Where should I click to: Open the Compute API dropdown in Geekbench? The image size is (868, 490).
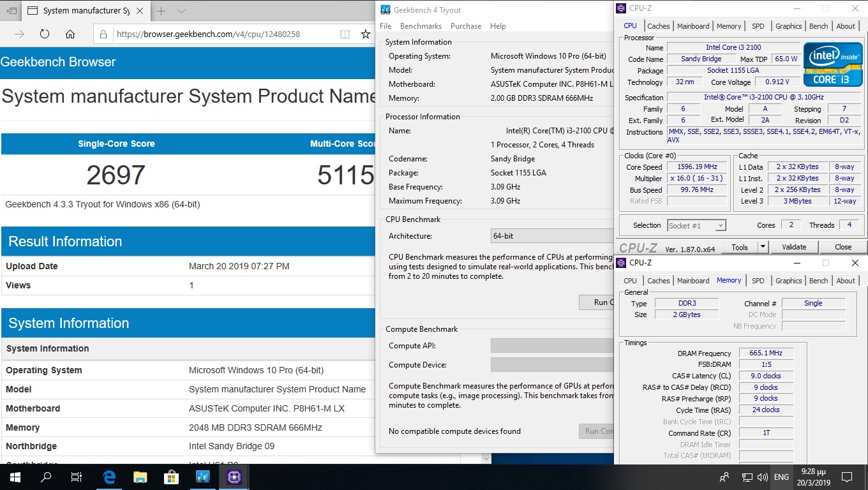(x=552, y=346)
